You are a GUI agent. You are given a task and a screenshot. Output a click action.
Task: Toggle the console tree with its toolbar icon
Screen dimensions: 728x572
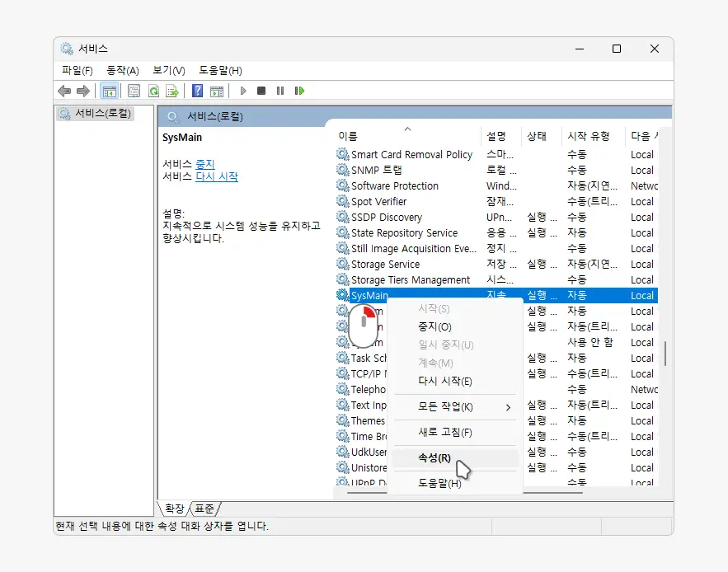(110, 91)
